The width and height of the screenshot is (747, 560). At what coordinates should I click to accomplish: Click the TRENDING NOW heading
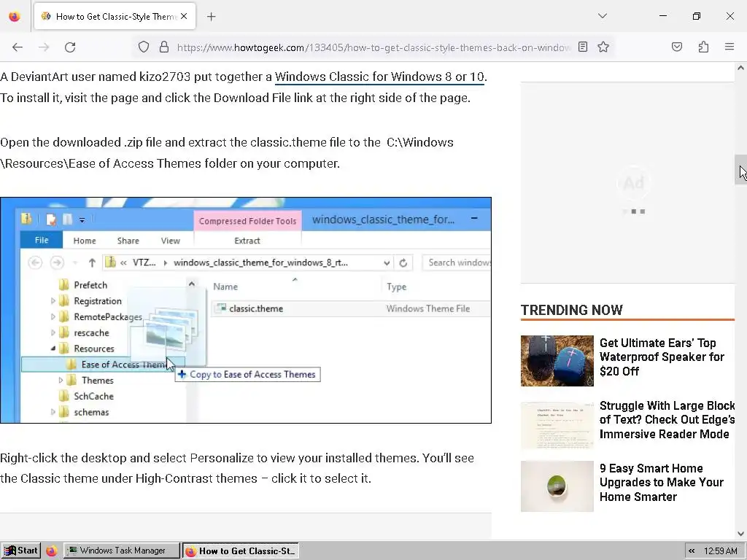click(x=571, y=310)
